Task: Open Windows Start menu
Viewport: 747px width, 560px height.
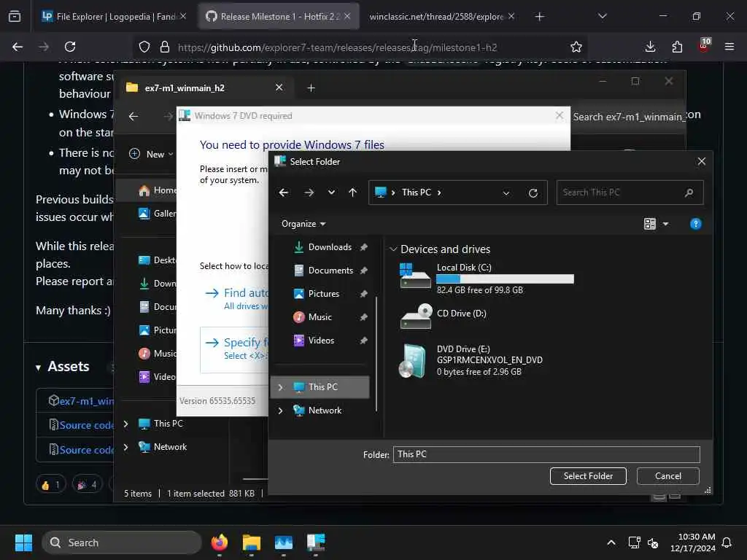Action: tap(23, 542)
